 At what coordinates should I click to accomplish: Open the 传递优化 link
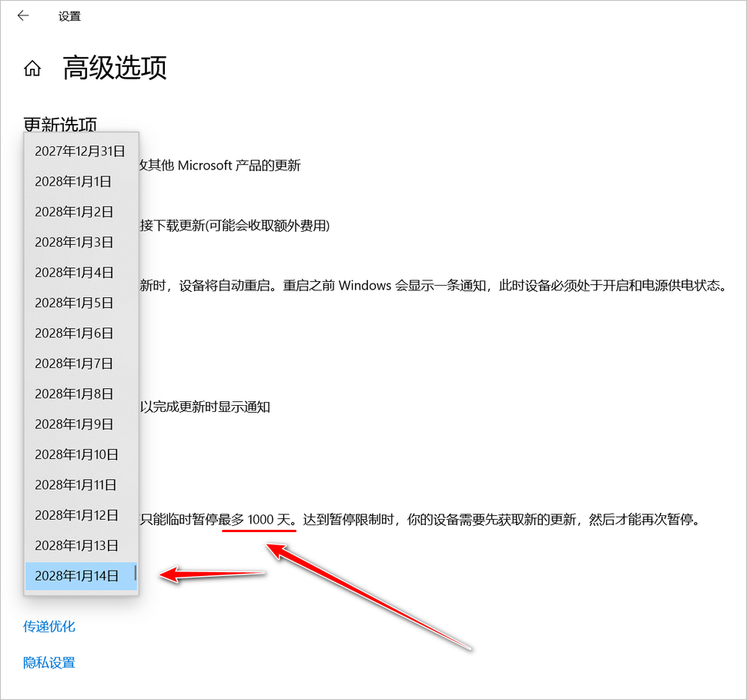click(49, 626)
